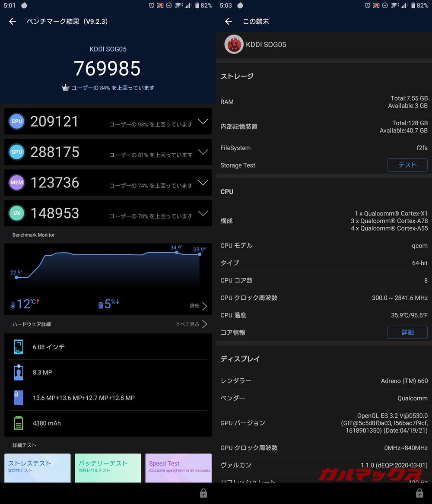432x504 pixels.
Task: Tap the AnTuTu mascot logo beside KDDI SOG05
Action: (234, 44)
